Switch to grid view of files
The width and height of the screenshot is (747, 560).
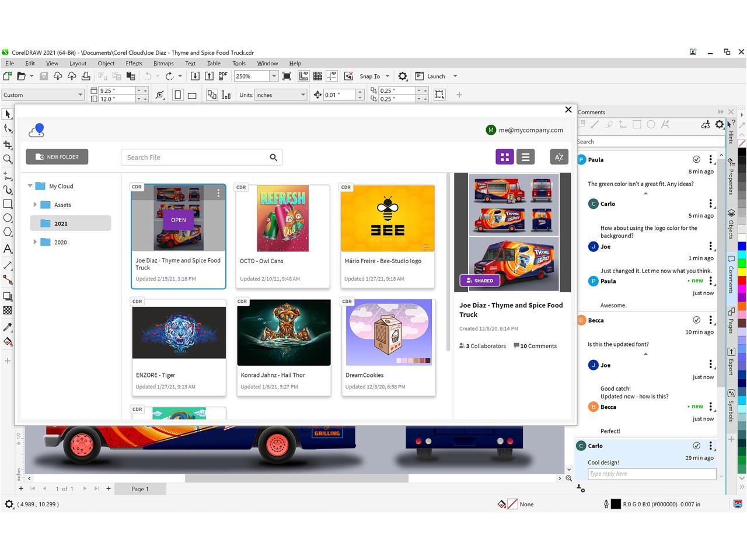(504, 157)
